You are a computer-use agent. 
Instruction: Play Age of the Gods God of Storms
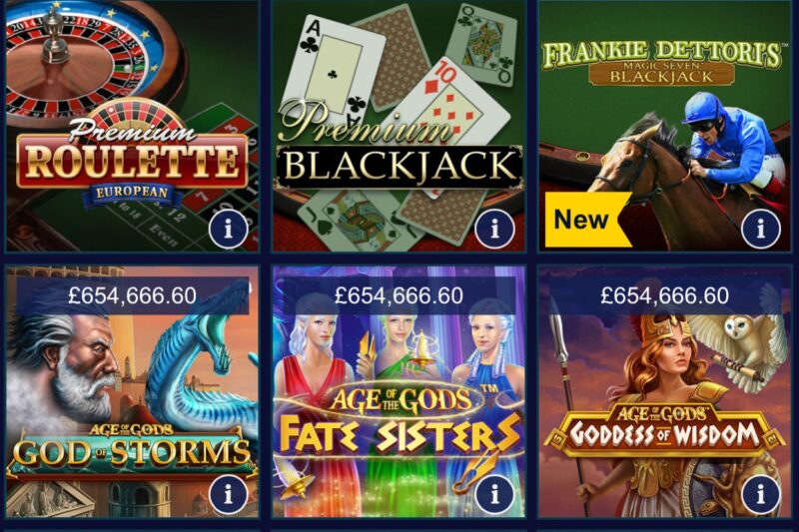(132, 391)
